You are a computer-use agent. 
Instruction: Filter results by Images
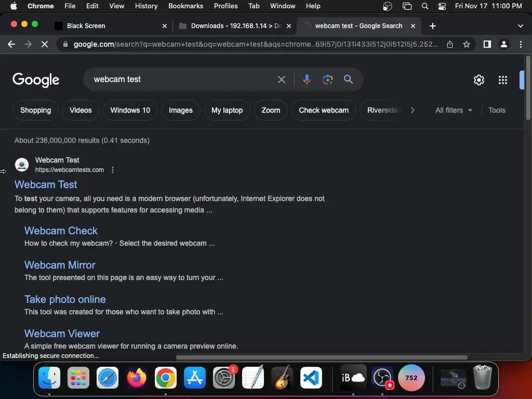(x=180, y=110)
